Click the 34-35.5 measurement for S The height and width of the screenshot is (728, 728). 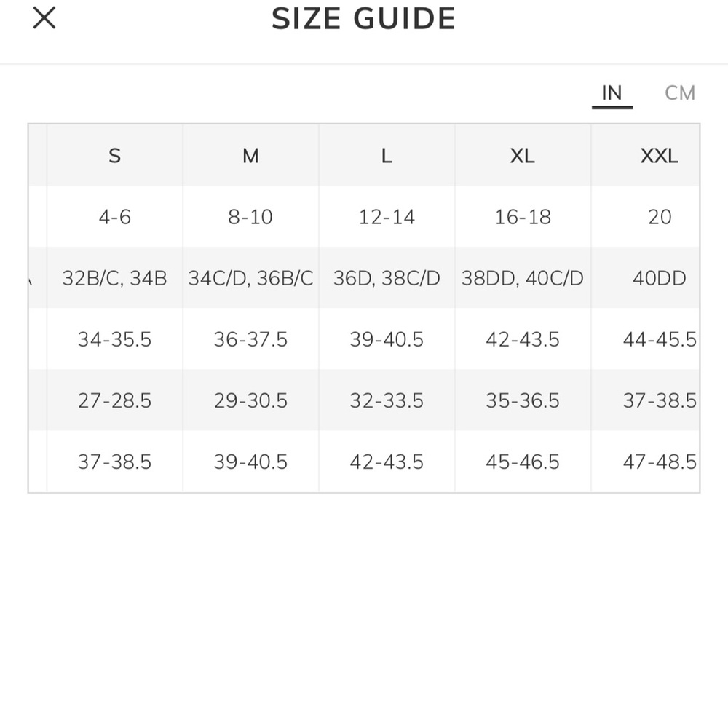(x=115, y=339)
